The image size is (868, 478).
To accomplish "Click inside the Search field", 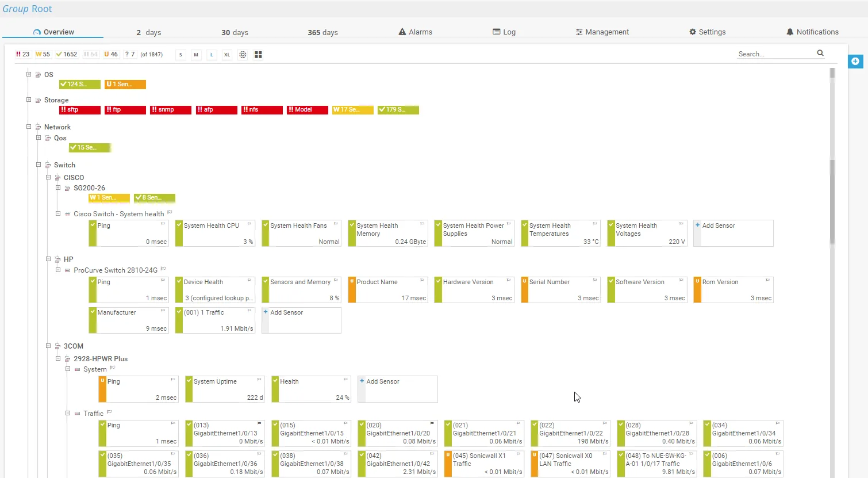I will 776,53.
